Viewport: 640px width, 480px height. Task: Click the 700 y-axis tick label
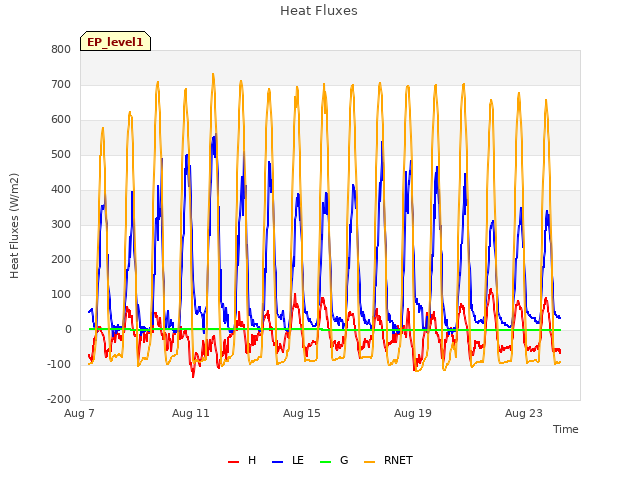click(61, 84)
